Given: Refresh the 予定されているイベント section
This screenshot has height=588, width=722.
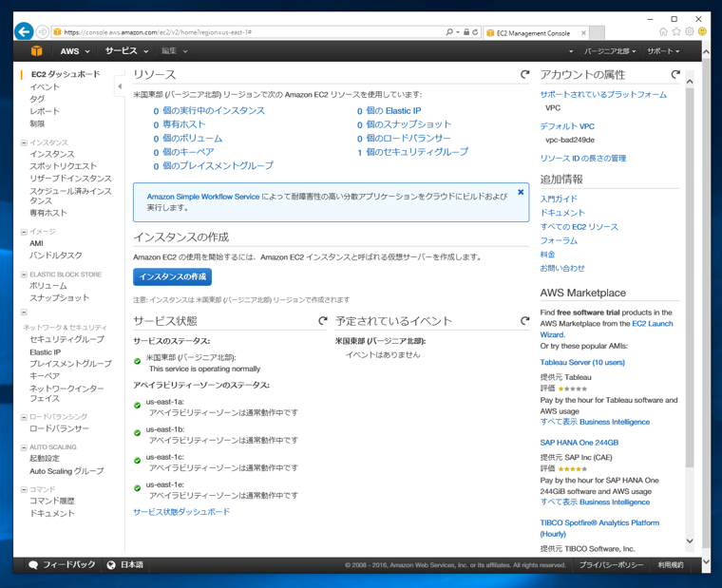Looking at the screenshot, I should 524,320.
